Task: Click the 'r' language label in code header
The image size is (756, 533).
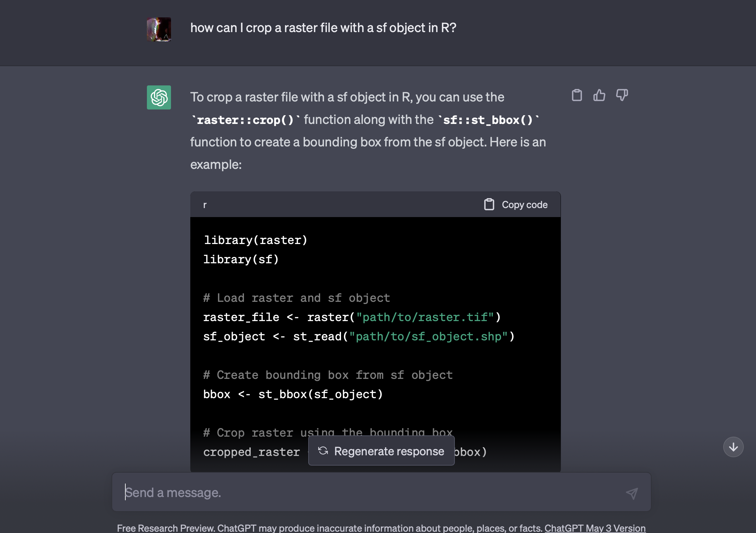Action: (x=205, y=205)
